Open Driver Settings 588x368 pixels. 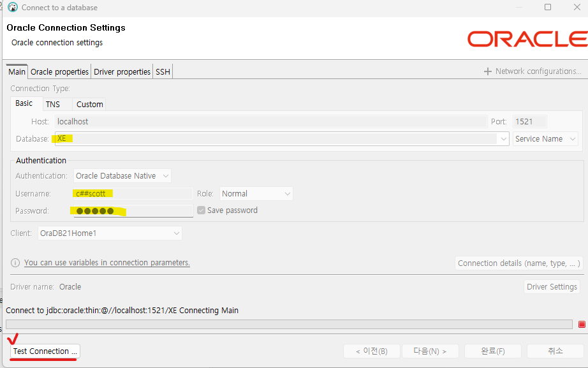[x=552, y=286]
